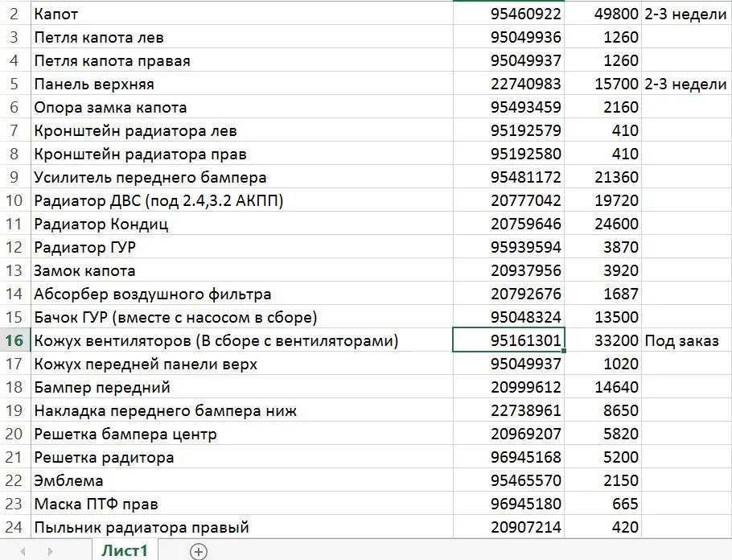Screen dimensions: 732x560
Task: Select part number cell 96945180
Action: click(x=509, y=504)
